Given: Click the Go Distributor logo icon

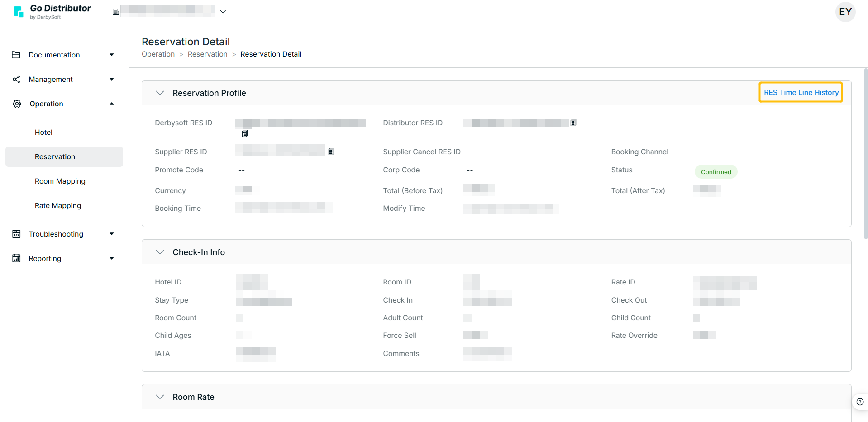Looking at the screenshot, I should (x=18, y=12).
